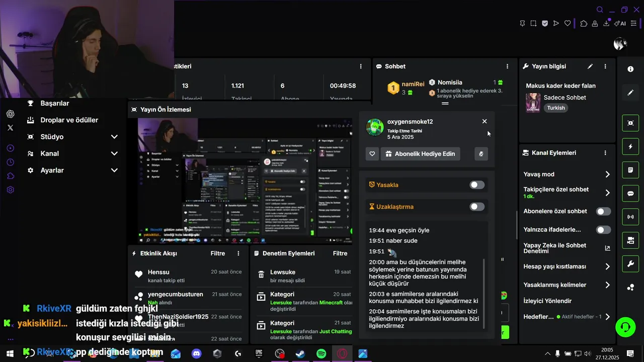644x362 pixels.
Task: Click the mute icon next to Abonelik Hediye Edin
Action: 481,154
